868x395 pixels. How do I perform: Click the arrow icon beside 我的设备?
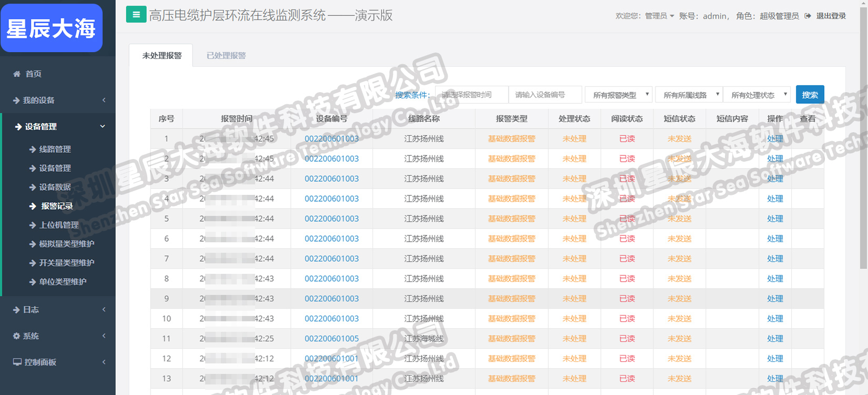[16, 101]
